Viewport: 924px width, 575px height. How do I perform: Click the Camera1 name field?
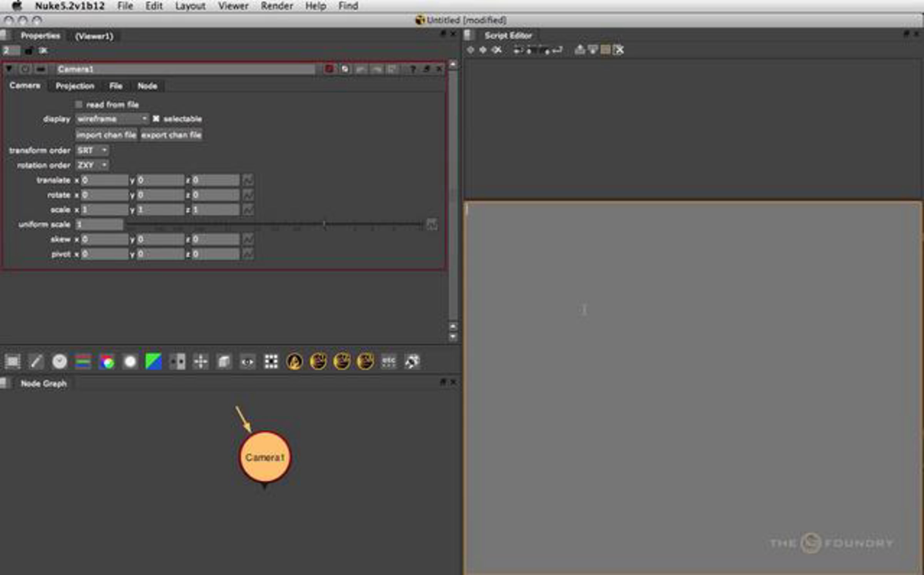(x=186, y=69)
